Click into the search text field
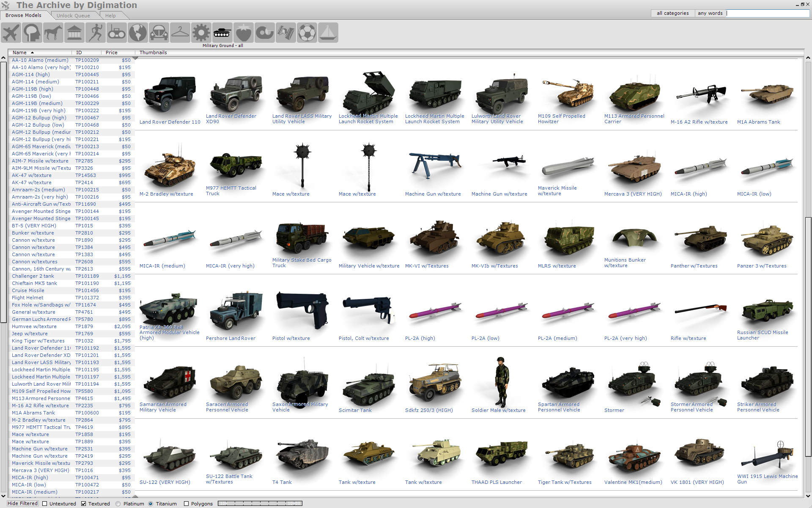This screenshot has width=812, height=508. (768, 13)
